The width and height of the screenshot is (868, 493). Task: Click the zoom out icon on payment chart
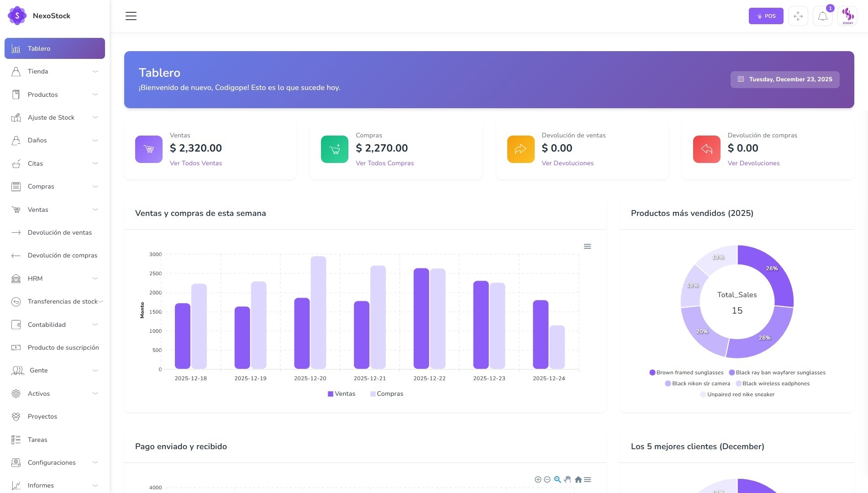547,479
